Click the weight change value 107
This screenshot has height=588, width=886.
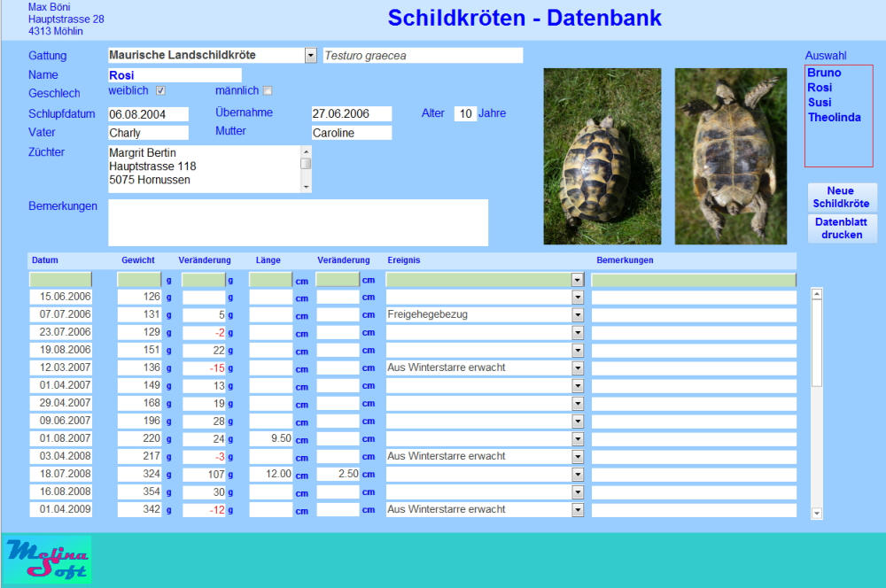click(204, 475)
